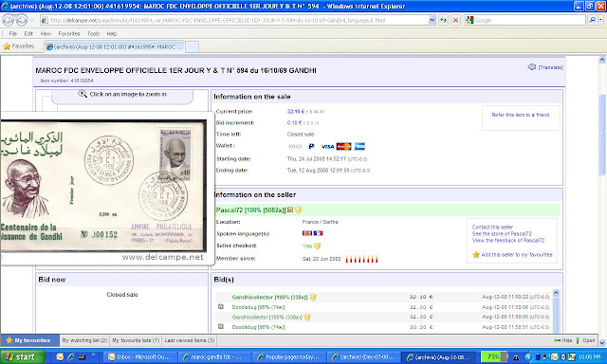Image resolution: width=607 pixels, height=364 pixels.
Task: Click English flag under spoken languages
Action: (x=307, y=233)
